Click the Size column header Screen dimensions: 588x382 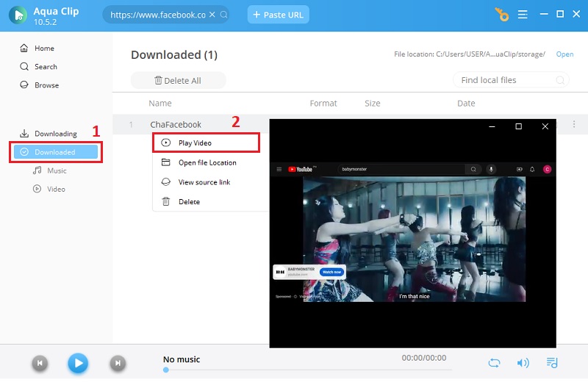[x=373, y=103]
